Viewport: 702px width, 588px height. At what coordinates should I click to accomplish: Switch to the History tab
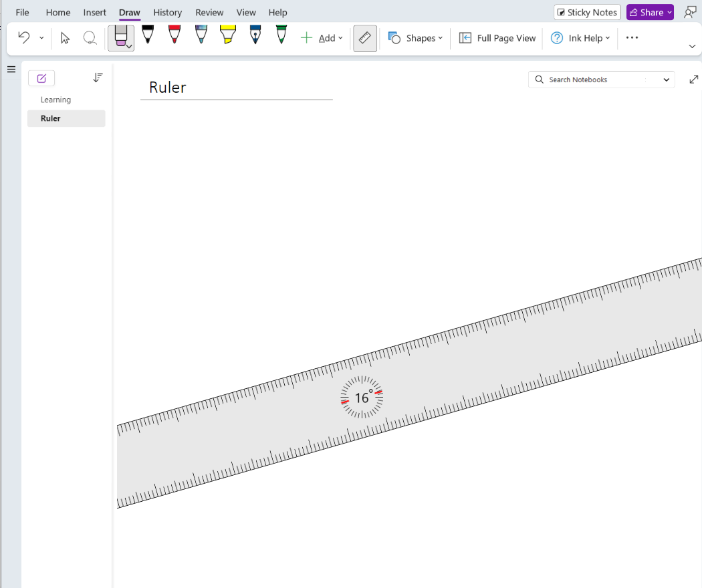(167, 13)
